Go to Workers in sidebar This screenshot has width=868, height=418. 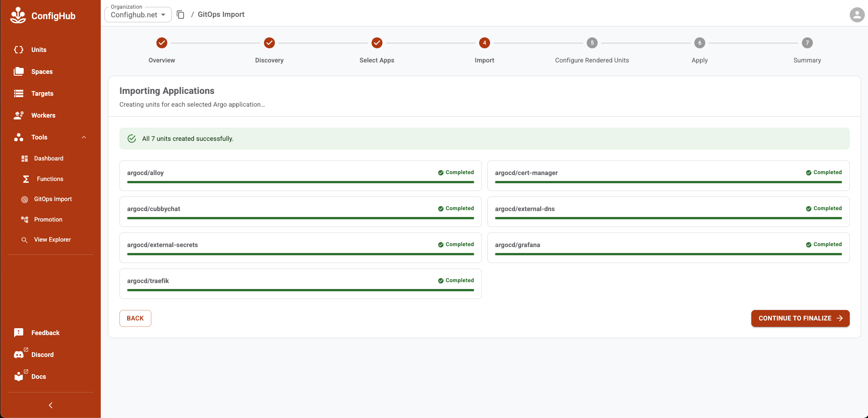(43, 115)
